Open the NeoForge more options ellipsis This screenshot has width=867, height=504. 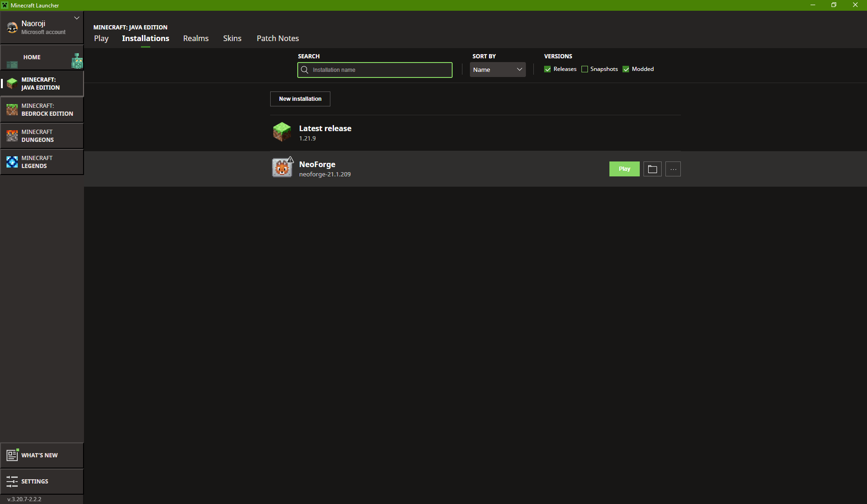click(673, 169)
